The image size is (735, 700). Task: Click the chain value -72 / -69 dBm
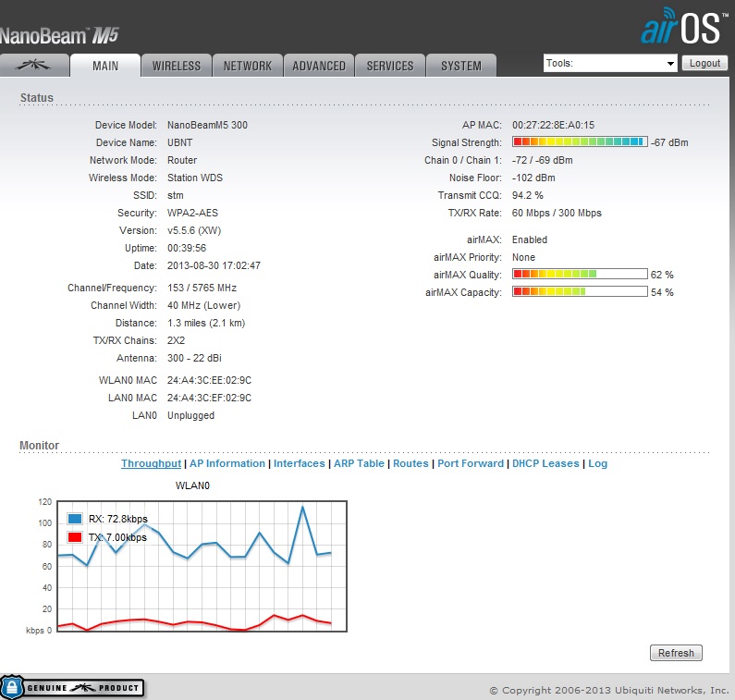pos(543,160)
